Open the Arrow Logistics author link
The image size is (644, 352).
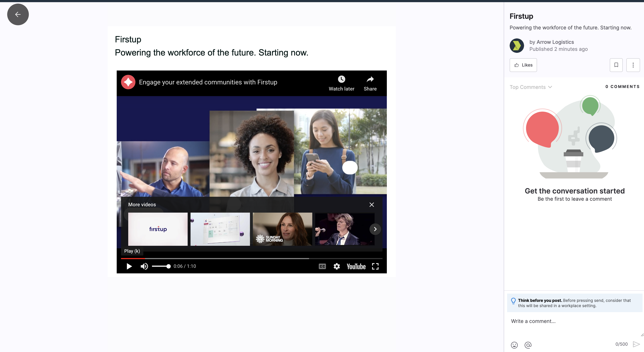tap(555, 42)
